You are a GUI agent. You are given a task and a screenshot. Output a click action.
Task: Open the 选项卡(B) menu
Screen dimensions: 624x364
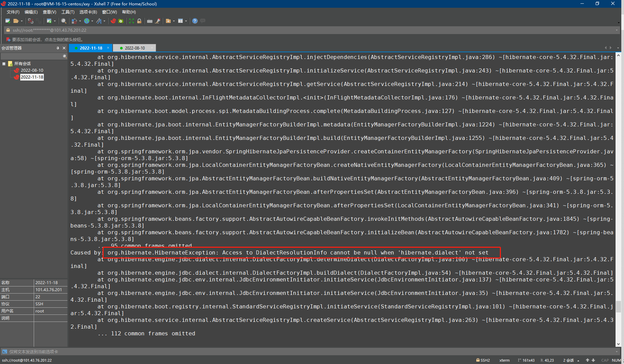(x=88, y=12)
